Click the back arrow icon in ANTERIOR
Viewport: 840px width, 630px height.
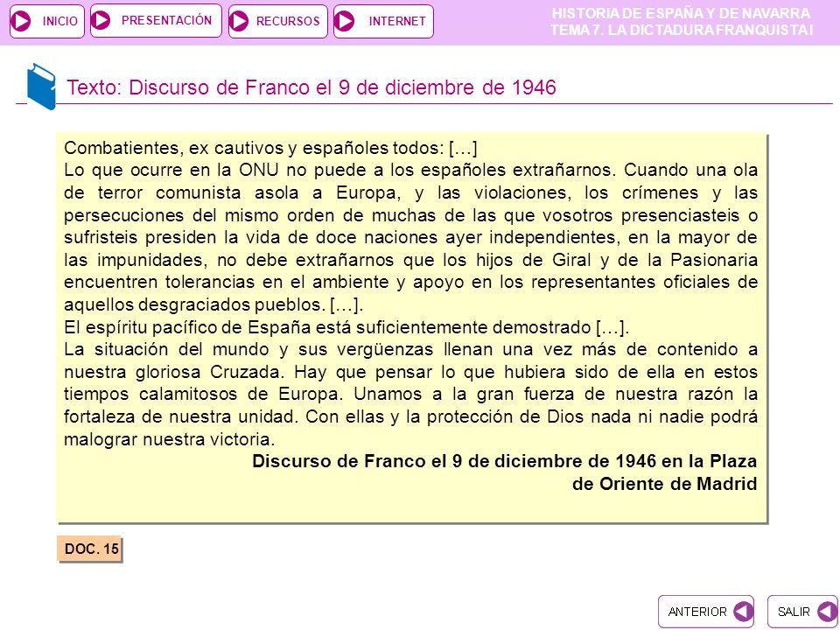point(743,612)
